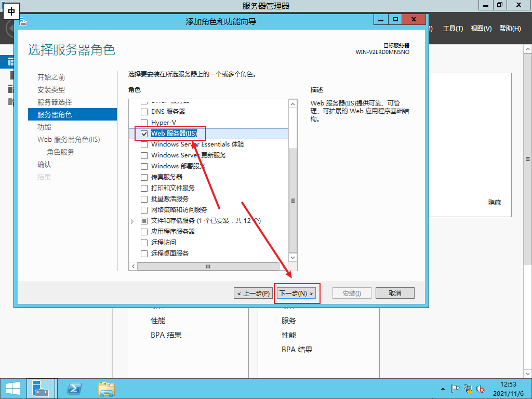The height and width of the screenshot is (399, 532).
Task: Show hidden tray icons arrow
Action: click(x=443, y=389)
